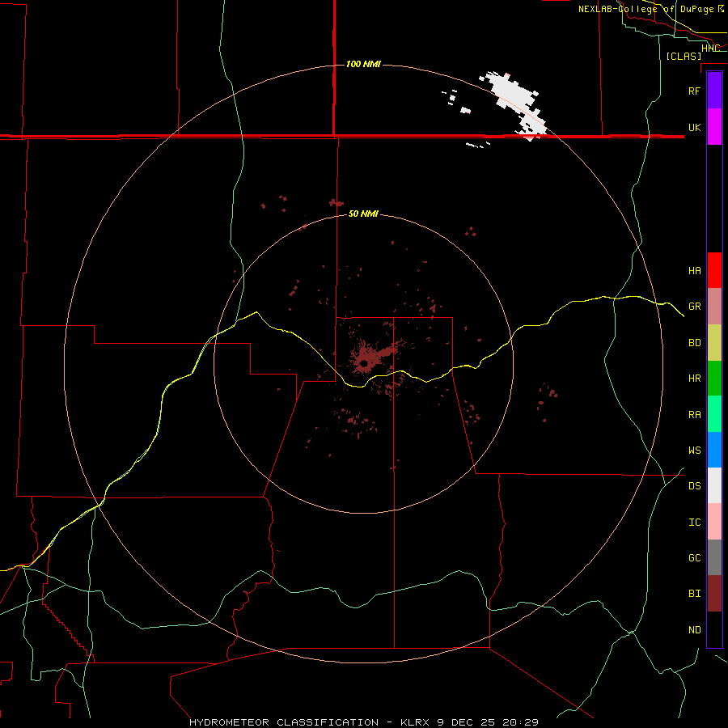Image resolution: width=728 pixels, height=728 pixels.
Task: Click the UK magenta legend swatch
Action: point(714,127)
